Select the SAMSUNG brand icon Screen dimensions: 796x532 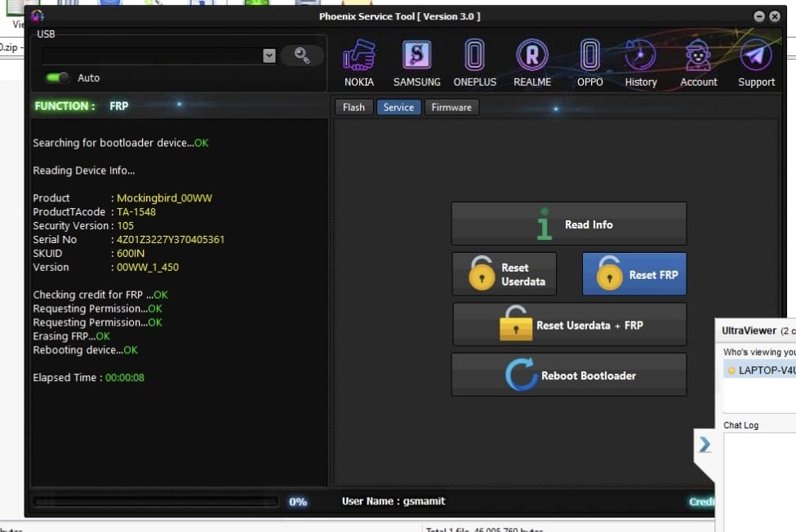416,57
